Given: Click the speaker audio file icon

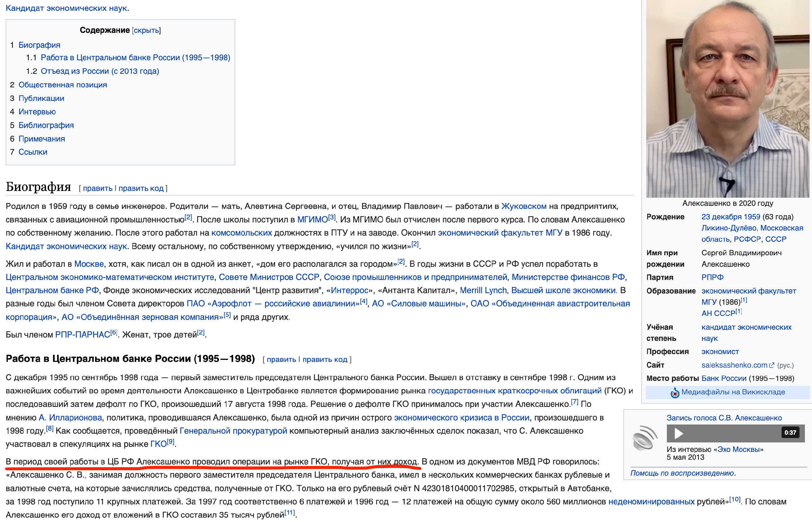Looking at the screenshot, I should [644, 438].
